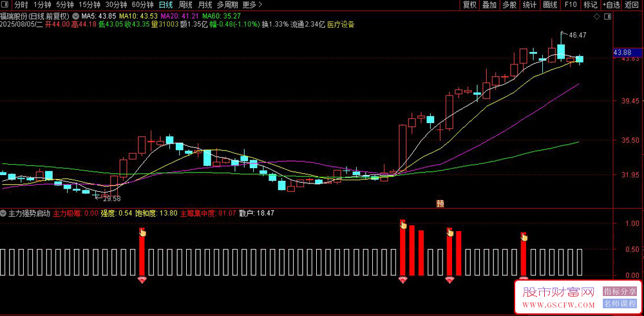Screen dimensions: 644x316
Task: Expand the main chart indicator dropdown arrow
Action: coord(75,17)
